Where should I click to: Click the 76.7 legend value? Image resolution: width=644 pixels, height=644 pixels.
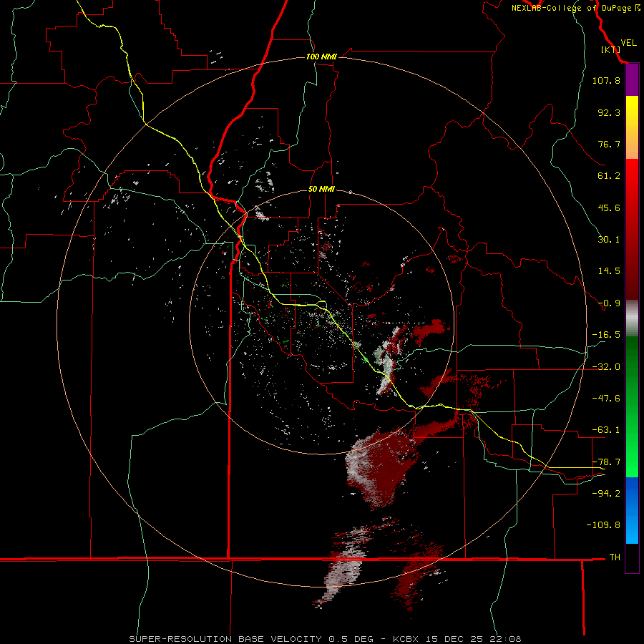(x=609, y=144)
